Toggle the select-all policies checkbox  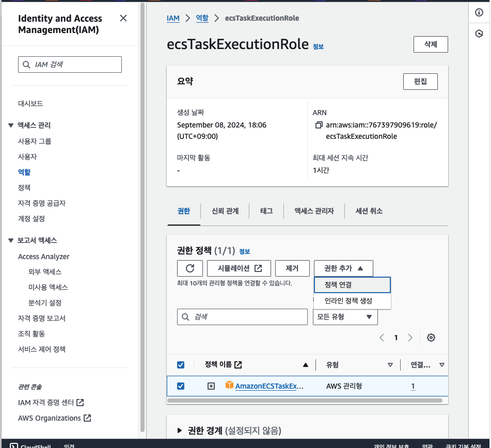[x=181, y=365]
